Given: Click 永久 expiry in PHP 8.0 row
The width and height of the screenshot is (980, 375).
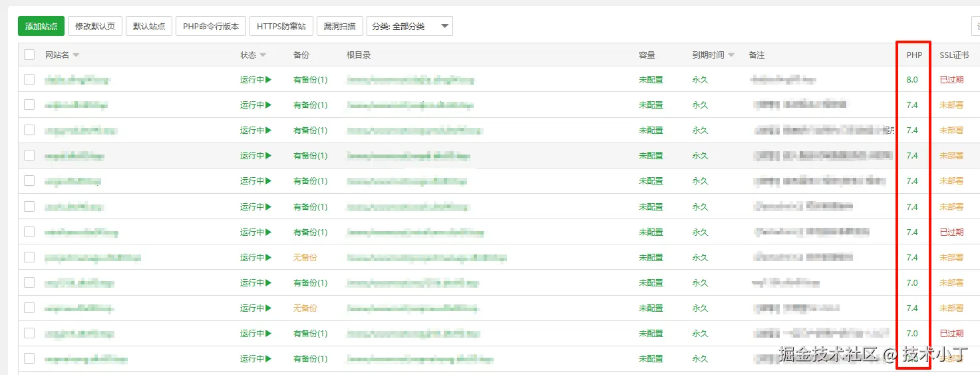Looking at the screenshot, I should coord(700,80).
